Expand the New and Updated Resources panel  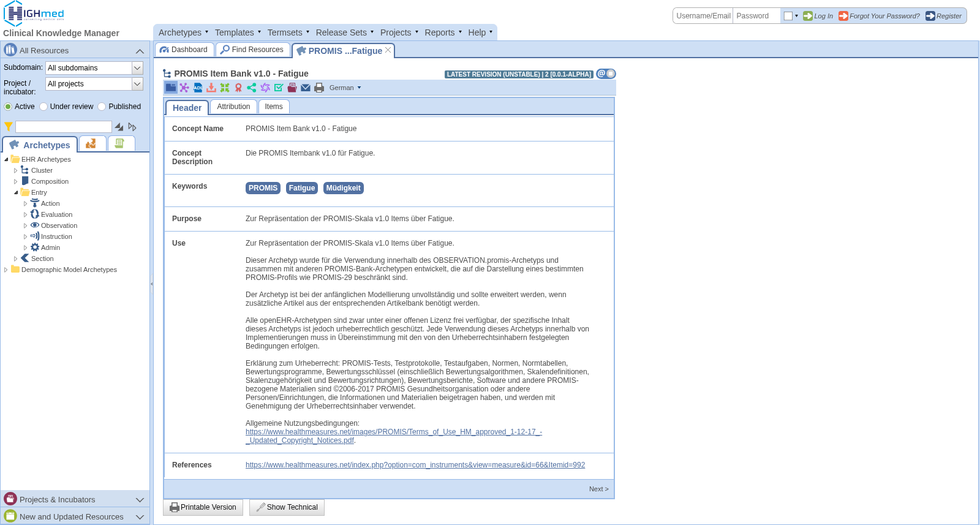[140, 517]
